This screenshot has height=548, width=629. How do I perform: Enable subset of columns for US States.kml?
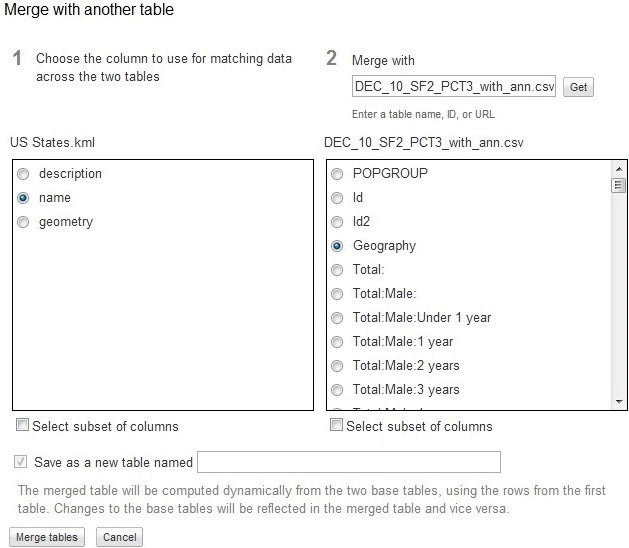tap(23, 426)
